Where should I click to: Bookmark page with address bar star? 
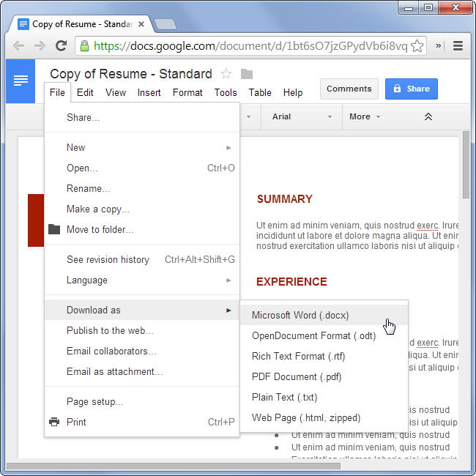click(417, 46)
